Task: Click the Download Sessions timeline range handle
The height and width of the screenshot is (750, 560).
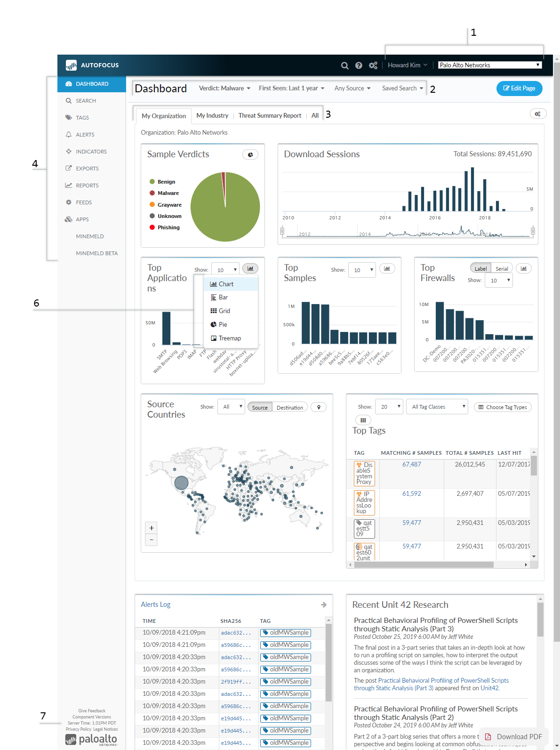Action: (282, 231)
